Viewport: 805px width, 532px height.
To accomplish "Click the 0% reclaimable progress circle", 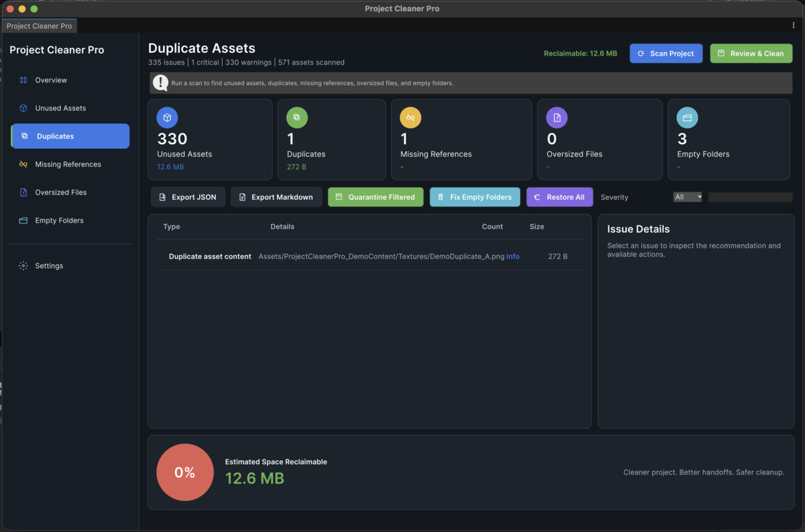I will [x=185, y=472].
